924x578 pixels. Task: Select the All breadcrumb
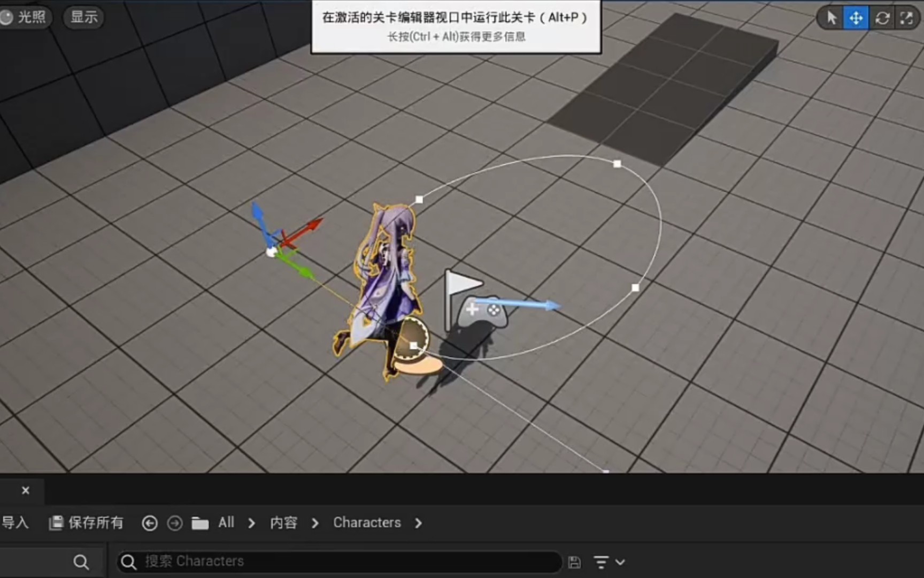pos(226,522)
